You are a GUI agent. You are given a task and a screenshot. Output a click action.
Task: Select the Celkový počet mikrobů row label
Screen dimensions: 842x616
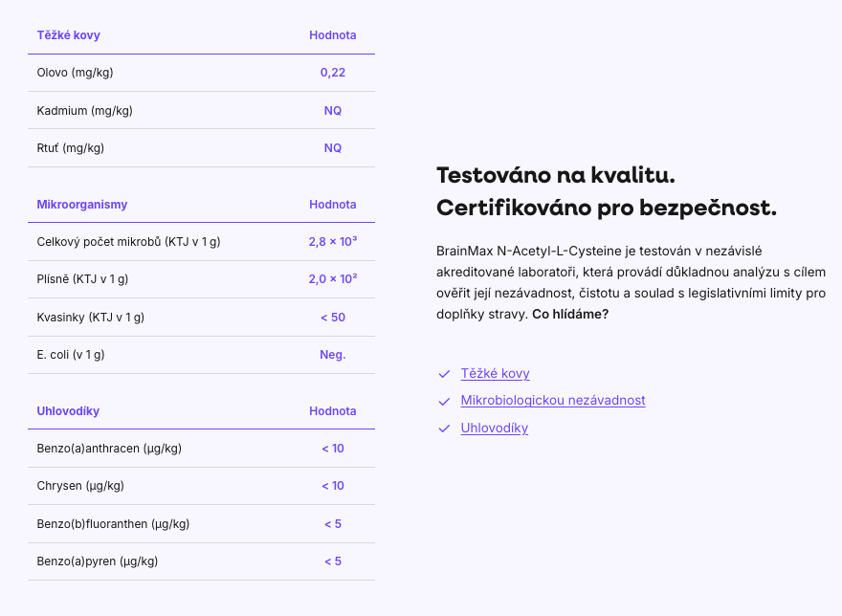128,242
